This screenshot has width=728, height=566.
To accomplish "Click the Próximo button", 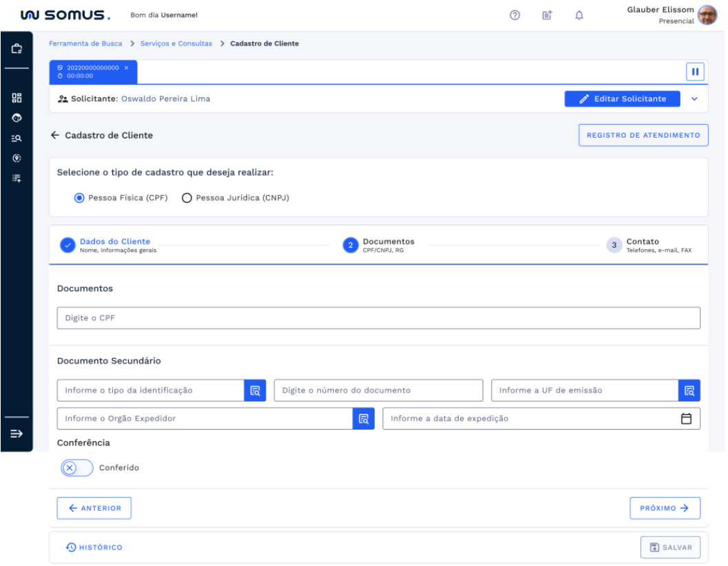I will (664, 508).
